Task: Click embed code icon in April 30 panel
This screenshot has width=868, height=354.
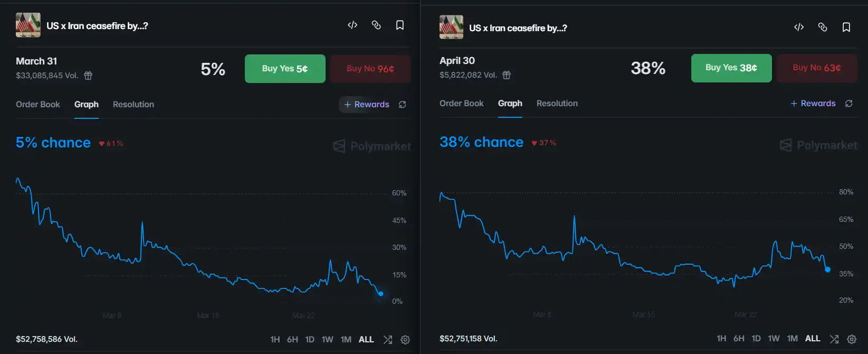Action: pos(799,27)
